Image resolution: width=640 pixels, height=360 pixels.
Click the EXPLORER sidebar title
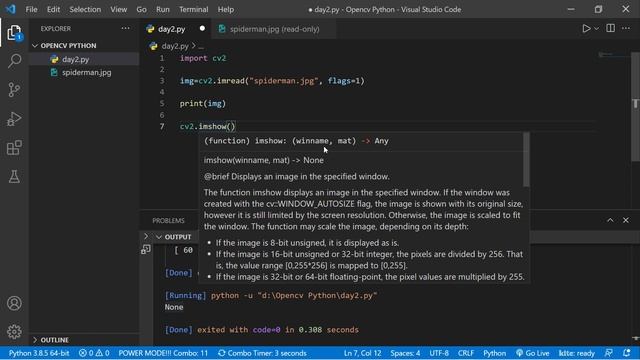click(x=56, y=29)
